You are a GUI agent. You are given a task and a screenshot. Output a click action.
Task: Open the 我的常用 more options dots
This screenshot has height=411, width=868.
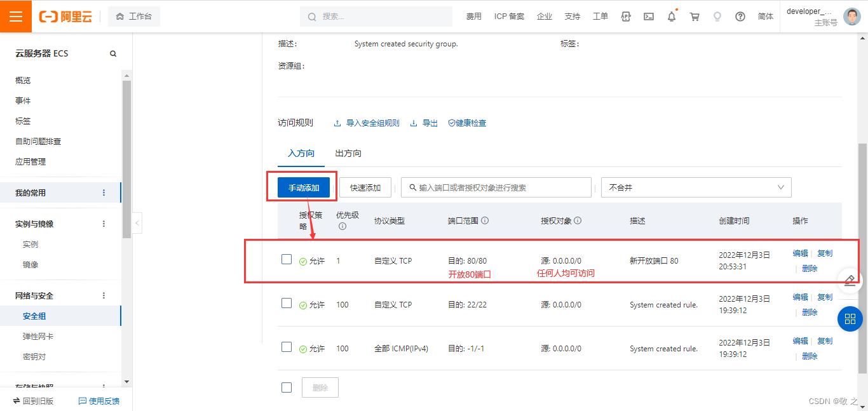[x=104, y=192]
